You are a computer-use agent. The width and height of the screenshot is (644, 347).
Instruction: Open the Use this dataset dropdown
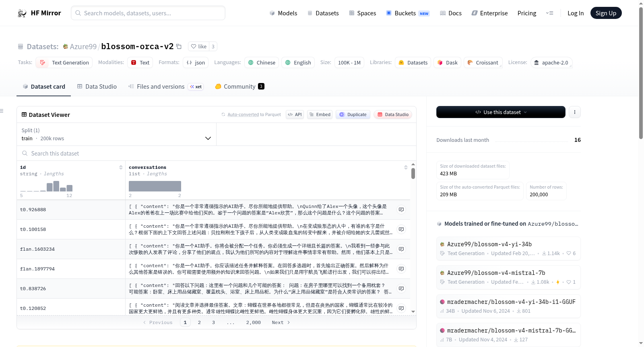coord(501,112)
